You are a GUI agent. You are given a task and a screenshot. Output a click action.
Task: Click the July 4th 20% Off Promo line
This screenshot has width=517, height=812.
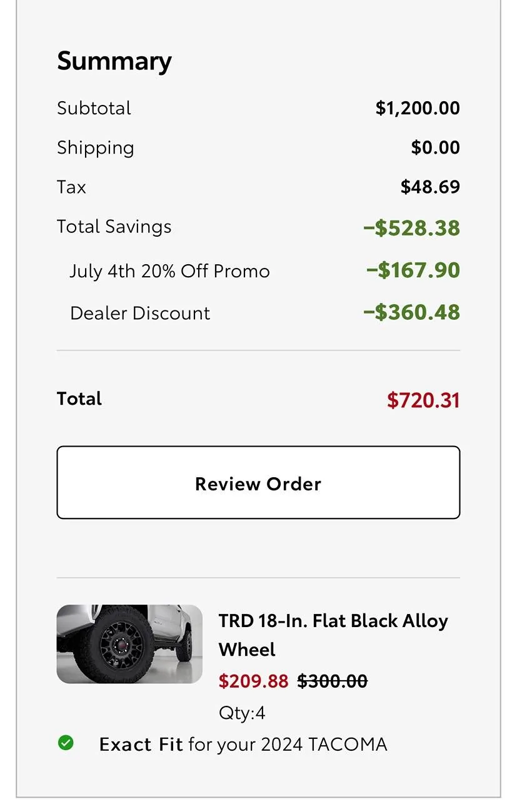(169, 271)
